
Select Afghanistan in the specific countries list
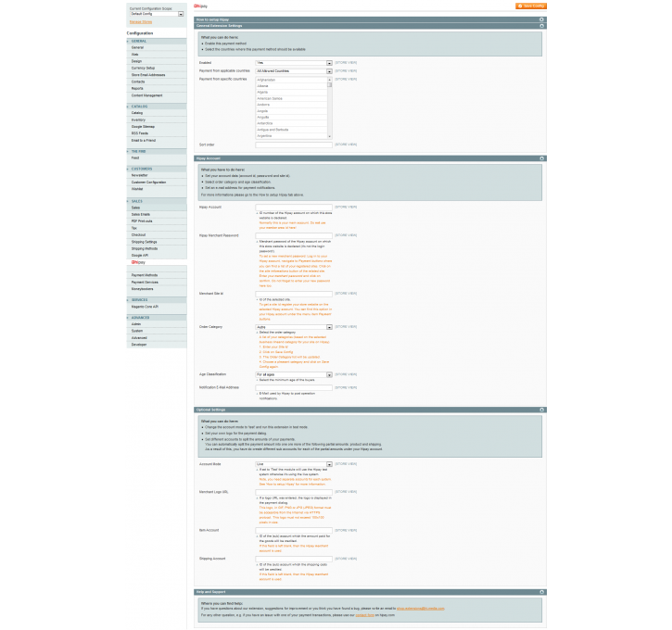[x=291, y=80]
